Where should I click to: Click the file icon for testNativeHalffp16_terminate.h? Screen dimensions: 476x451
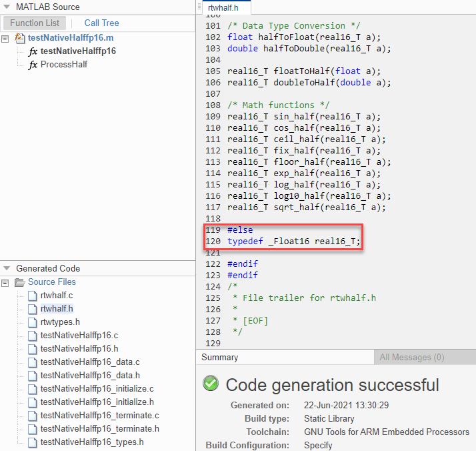pos(33,430)
